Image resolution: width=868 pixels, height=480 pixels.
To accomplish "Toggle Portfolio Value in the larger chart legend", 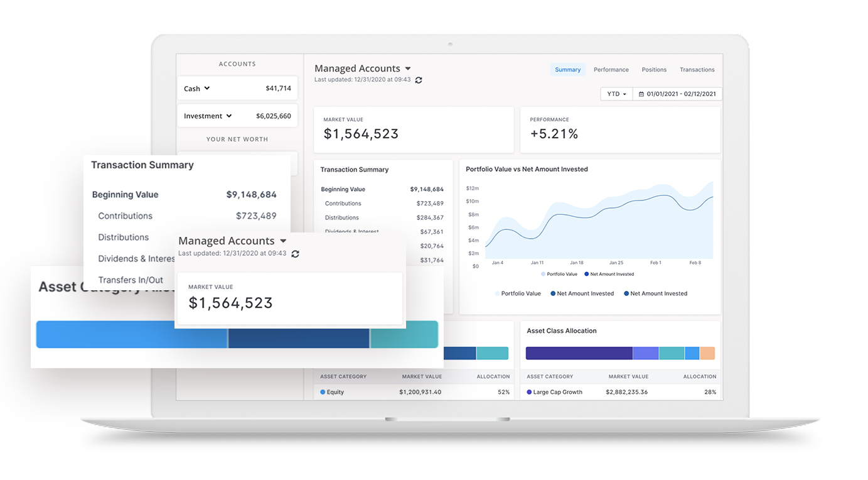I will (x=517, y=293).
